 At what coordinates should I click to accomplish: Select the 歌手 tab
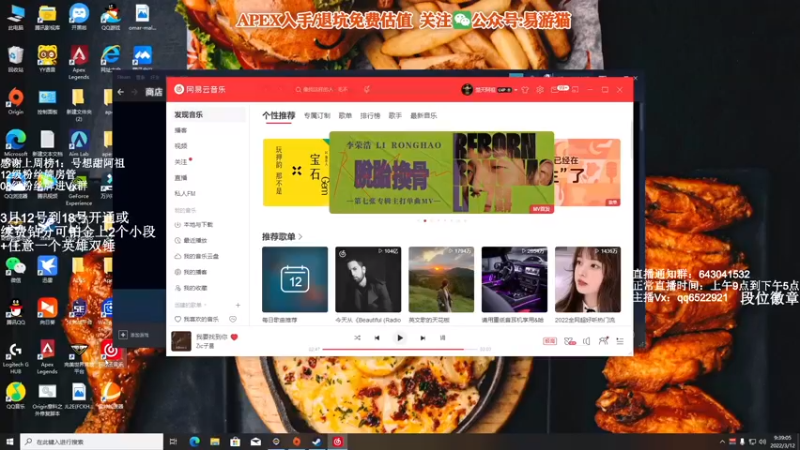[395, 116]
